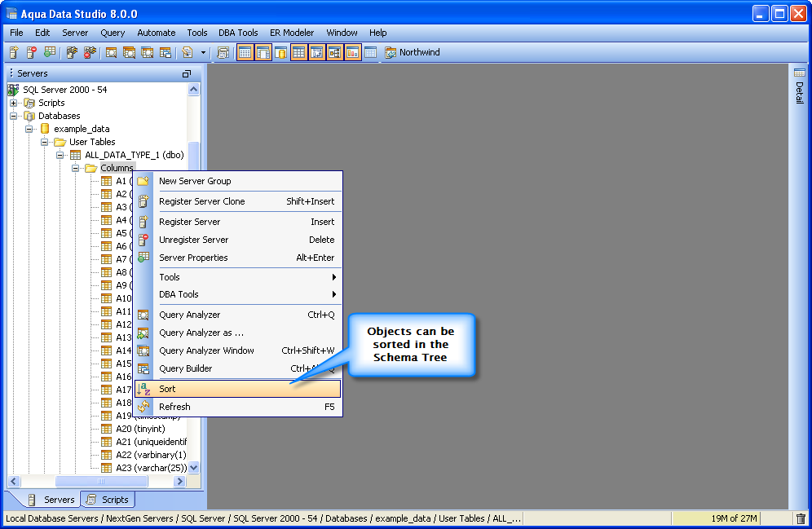The height and width of the screenshot is (529, 812).
Task: Click the SQL Server 2000 - 54 server icon
Action: pyautogui.click(x=14, y=90)
